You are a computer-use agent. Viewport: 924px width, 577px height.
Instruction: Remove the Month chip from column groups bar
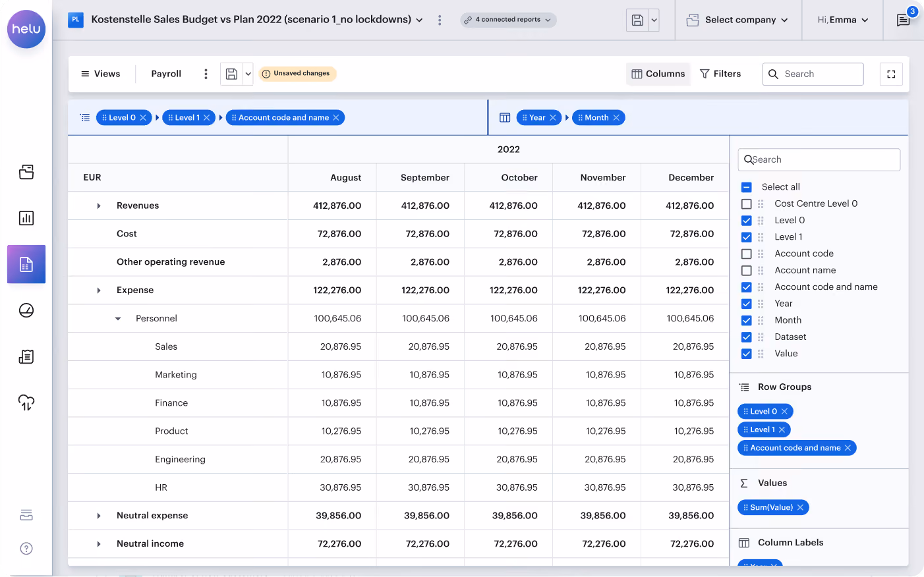click(616, 118)
